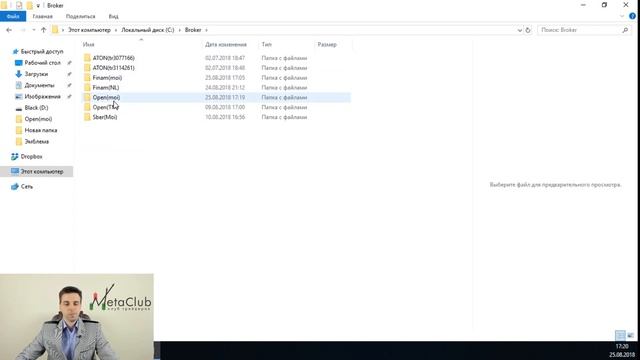Open the Файл ribbon tab

13,16
